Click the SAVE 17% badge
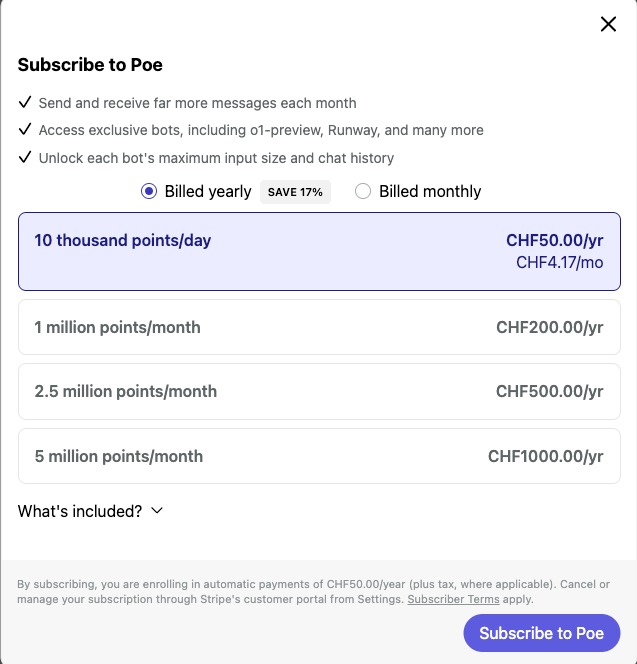Viewport: 637px width, 664px height. coord(295,192)
